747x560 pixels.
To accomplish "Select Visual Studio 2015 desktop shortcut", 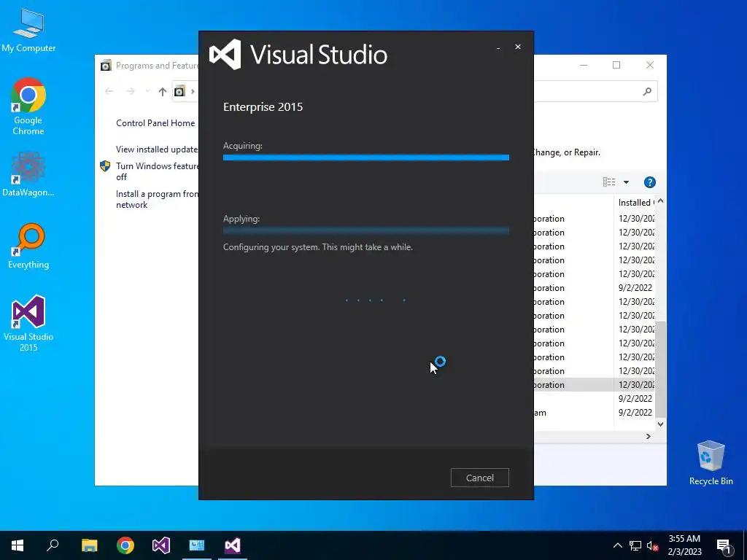I will [x=28, y=324].
